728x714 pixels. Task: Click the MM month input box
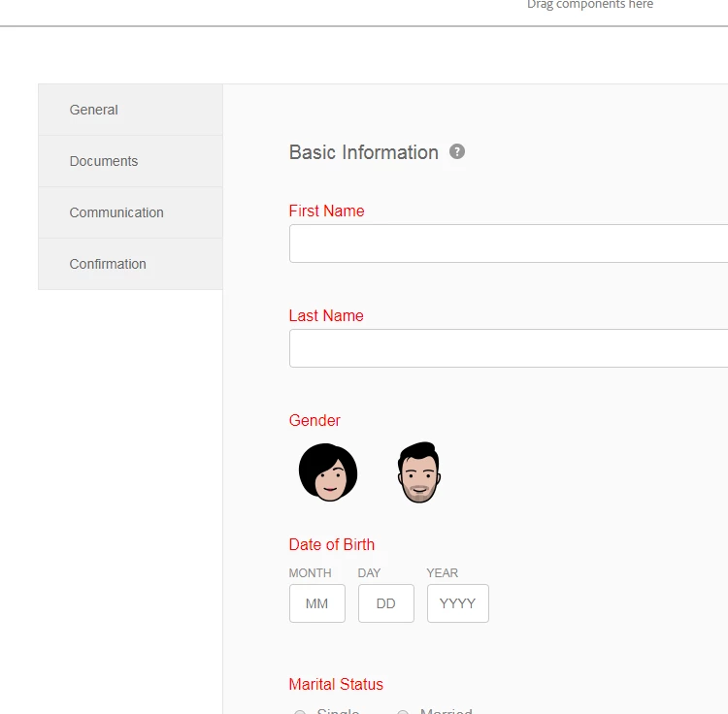click(317, 603)
